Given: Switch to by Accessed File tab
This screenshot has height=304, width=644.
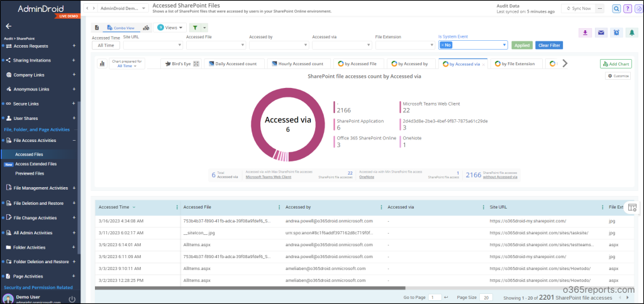Looking at the screenshot, I should [x=358, y=63].
